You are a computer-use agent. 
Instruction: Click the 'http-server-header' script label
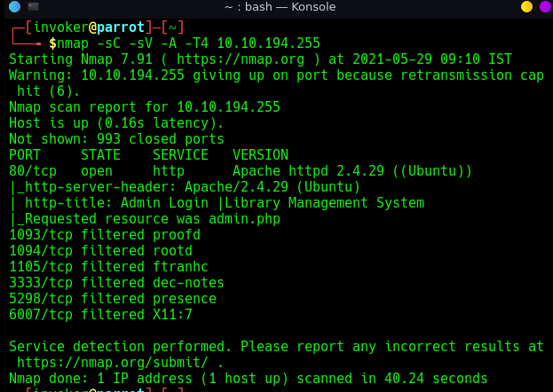(x=97, y=187)
